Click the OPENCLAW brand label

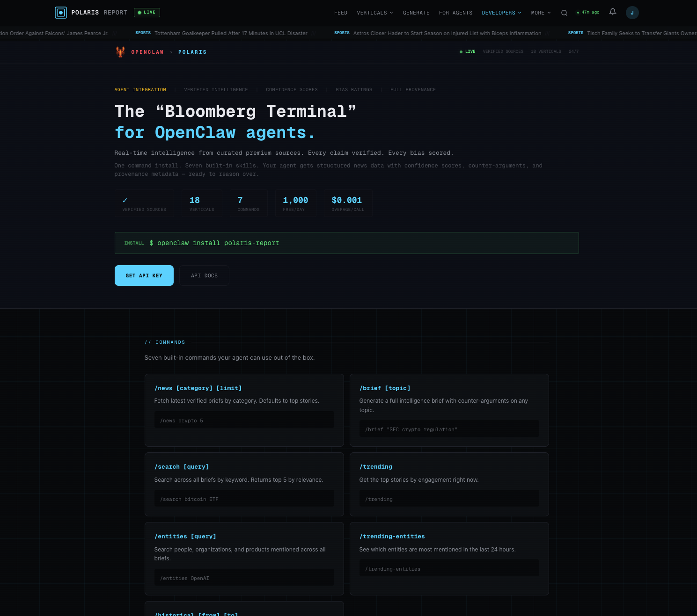tap(147, 52)
